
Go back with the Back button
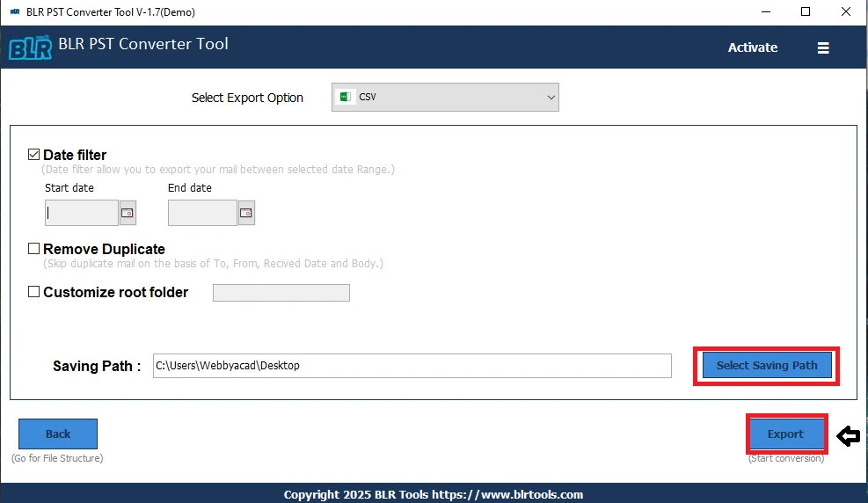click(x=58, y=434)
